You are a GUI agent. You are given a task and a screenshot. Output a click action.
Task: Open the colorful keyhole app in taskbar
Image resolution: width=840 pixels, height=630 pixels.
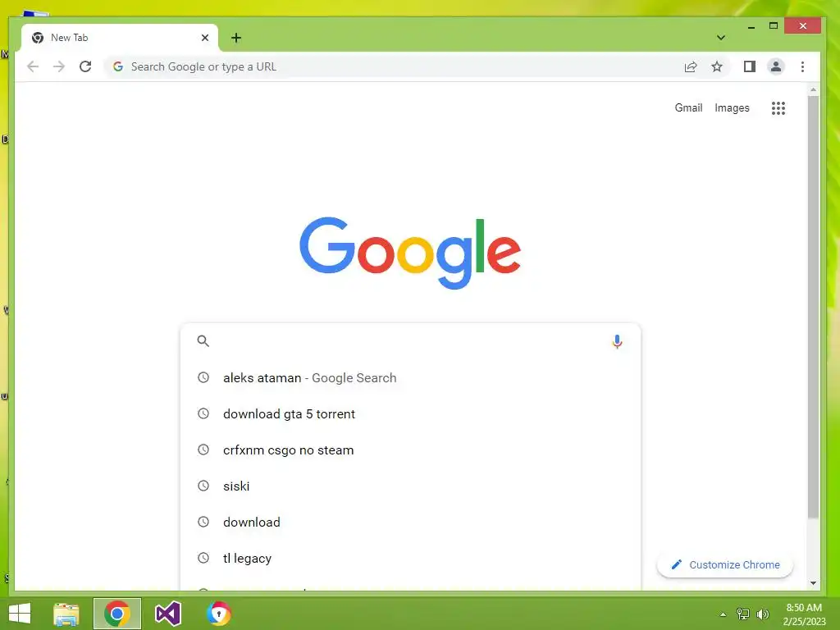coord(218,614)
